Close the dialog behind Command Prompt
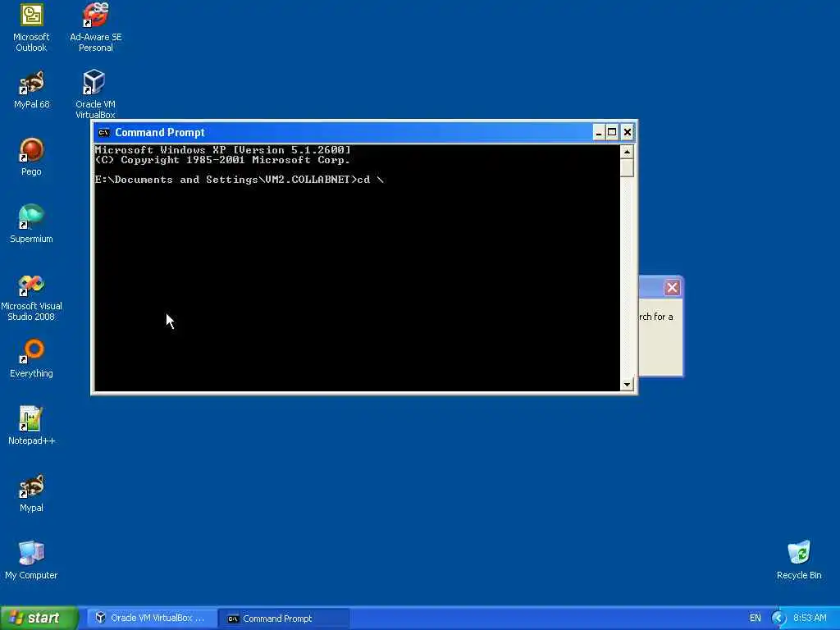The height and width of the screenshot is (630, 840). tap(672, 288)
